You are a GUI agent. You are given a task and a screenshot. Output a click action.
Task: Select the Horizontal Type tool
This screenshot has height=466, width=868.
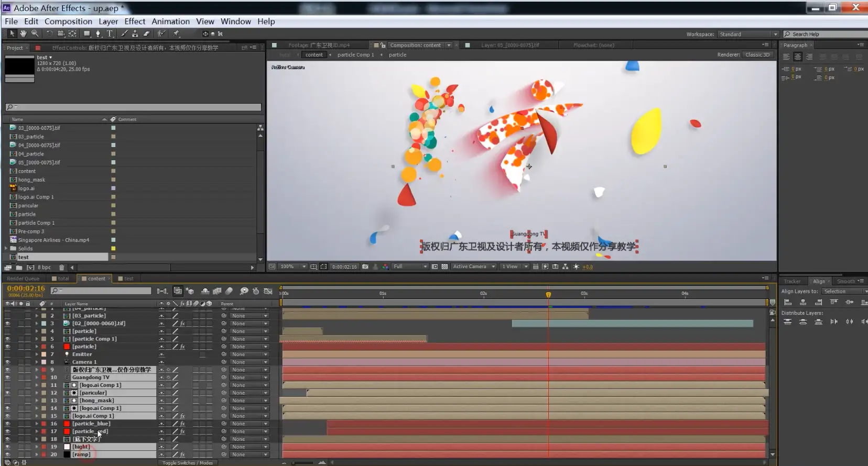coord(110,34)
